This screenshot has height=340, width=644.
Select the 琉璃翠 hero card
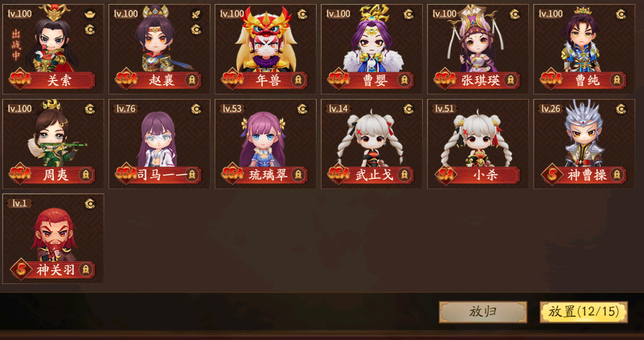point(265,144)
